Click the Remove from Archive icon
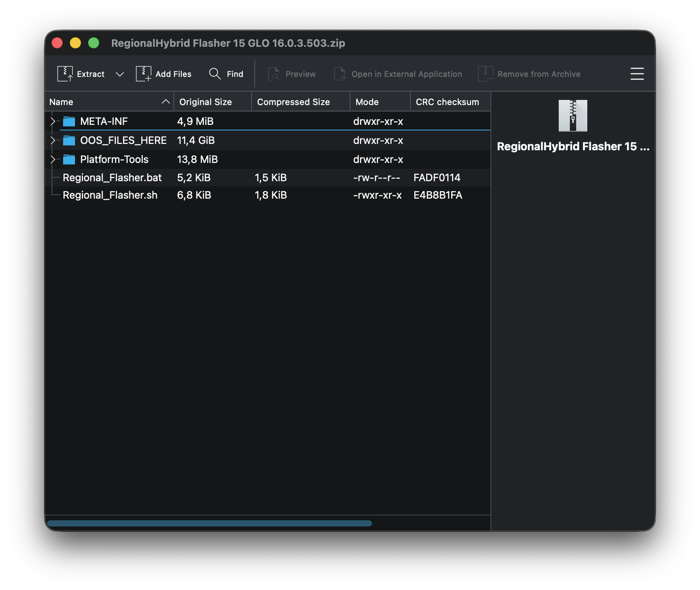This screenshot has height=590, width=700. coord(486,74)
